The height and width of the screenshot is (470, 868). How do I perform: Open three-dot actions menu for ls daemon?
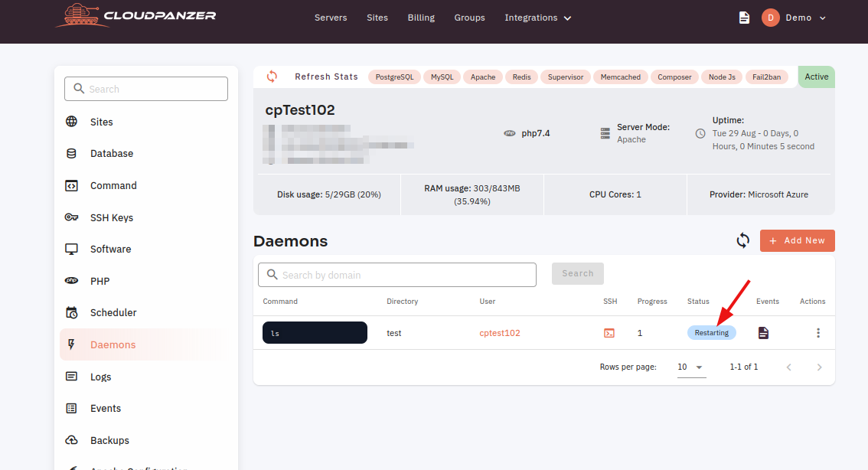(x=818, y=333)
